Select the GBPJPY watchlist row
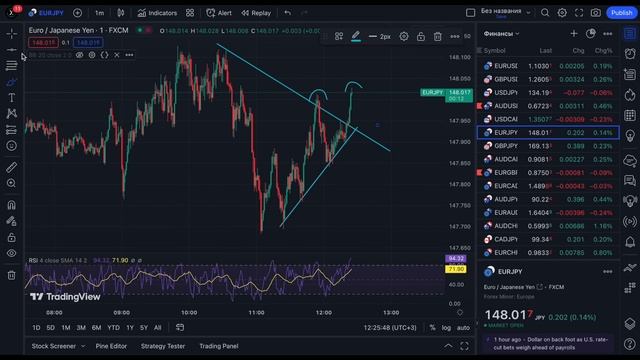Screen dimensions: 640x360 pos(548,146)
